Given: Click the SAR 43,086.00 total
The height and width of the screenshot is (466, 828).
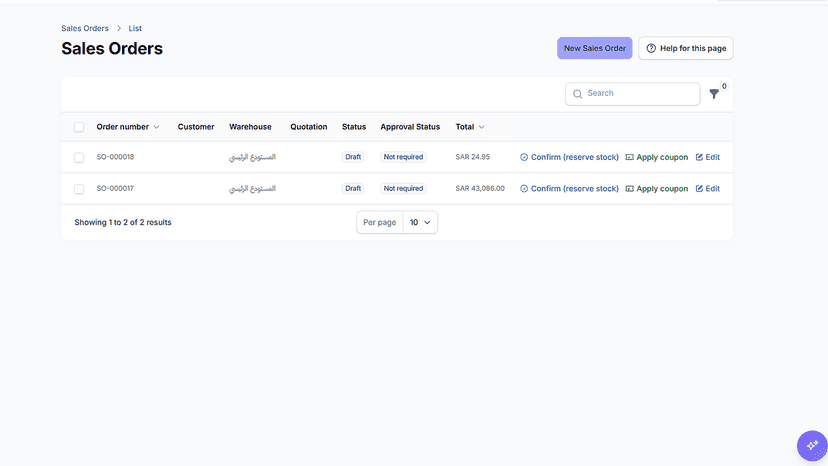Looking at the screenshot, I should pyautogui.click(x=480, y=189).
